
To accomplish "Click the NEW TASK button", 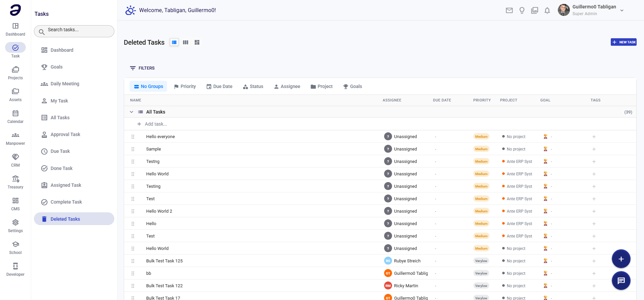I will click(624, 42).
